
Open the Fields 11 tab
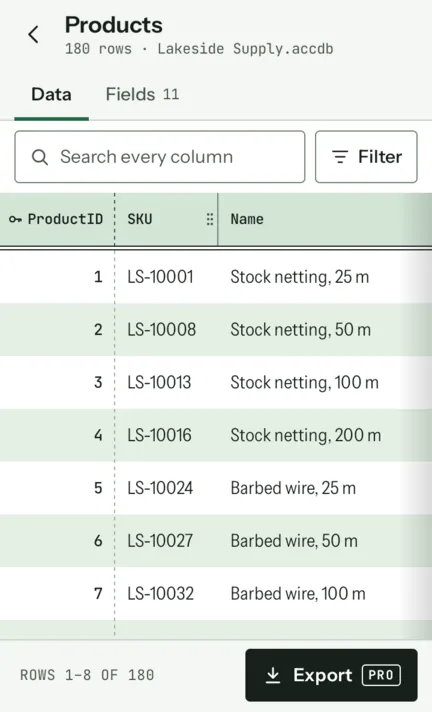click(142, 94)
